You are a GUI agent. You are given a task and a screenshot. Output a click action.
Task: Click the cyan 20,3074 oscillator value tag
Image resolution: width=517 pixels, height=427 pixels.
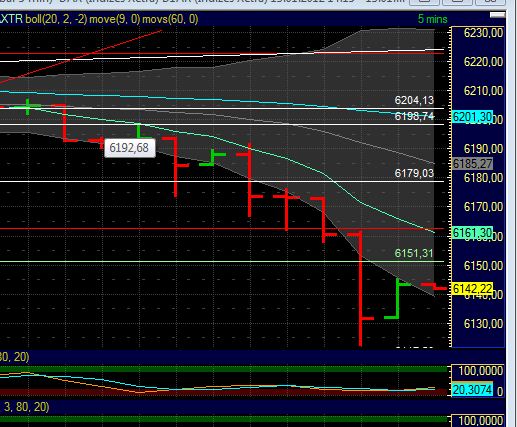tap(472, 389)
